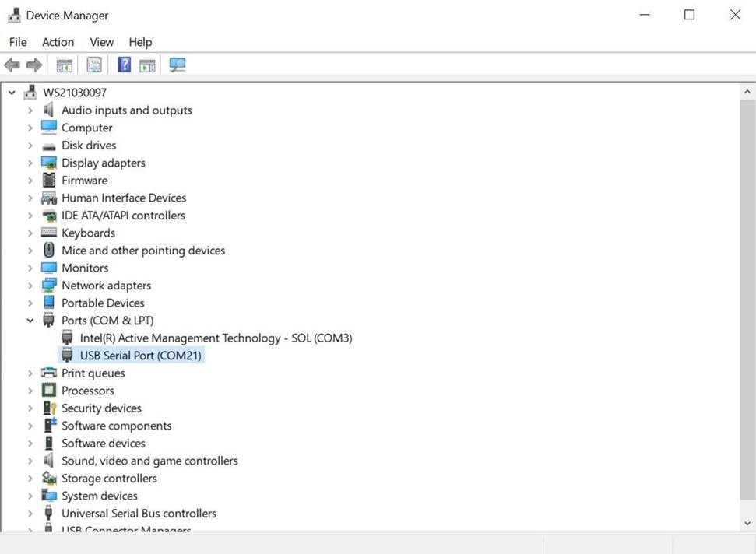
Task: Click the Help toolbar icon with question mark
Action: point(124,65)
